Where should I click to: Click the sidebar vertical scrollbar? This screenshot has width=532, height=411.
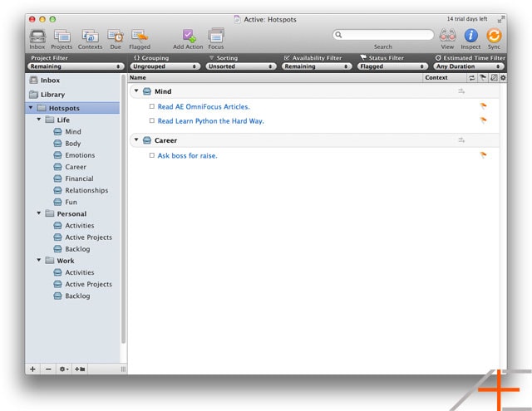click(124, 210)
